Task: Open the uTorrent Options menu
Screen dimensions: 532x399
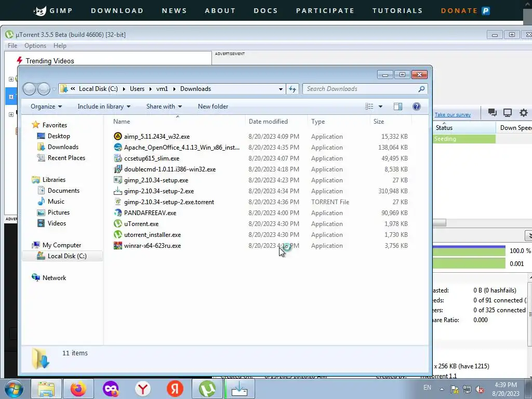Action: click(35, 46)
